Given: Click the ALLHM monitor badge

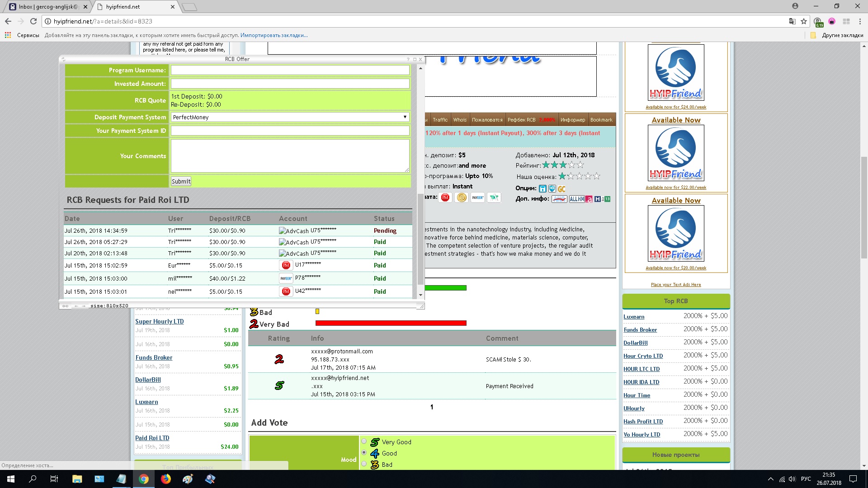Looking at the screenshot, I should pyautogui.click(x=577, y=199).
